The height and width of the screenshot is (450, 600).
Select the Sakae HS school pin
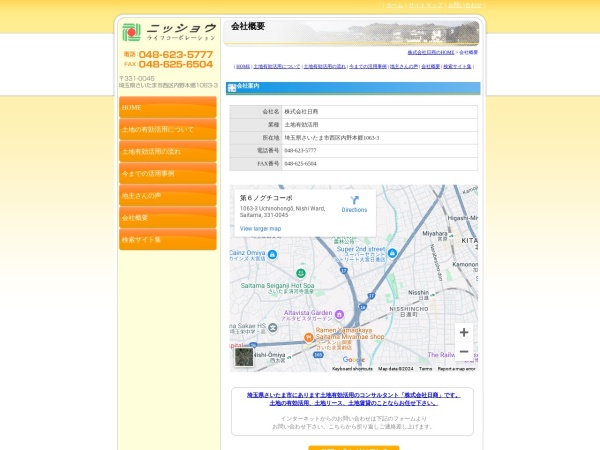click(x=272, y=328)
